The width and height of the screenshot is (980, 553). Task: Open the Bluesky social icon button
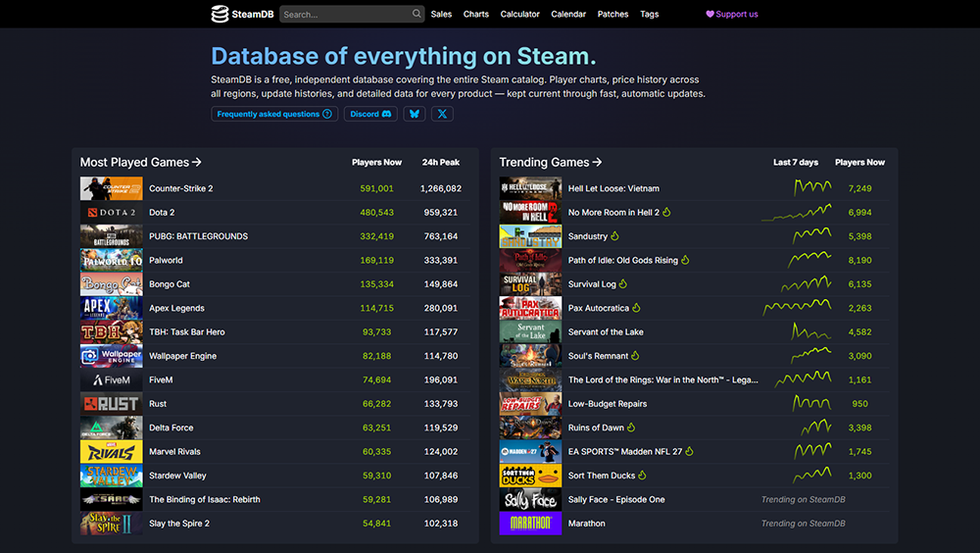point(415,114)
